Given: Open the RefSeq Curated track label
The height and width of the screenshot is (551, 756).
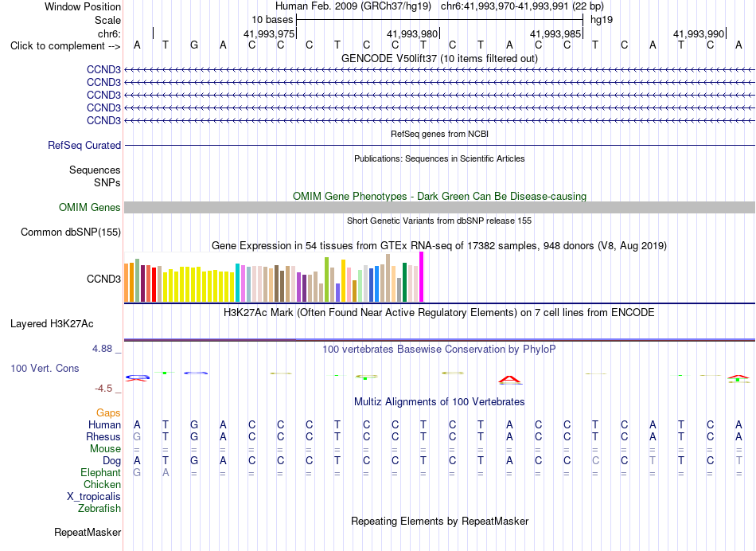Looking at the screenshot, I should point(84,145).
